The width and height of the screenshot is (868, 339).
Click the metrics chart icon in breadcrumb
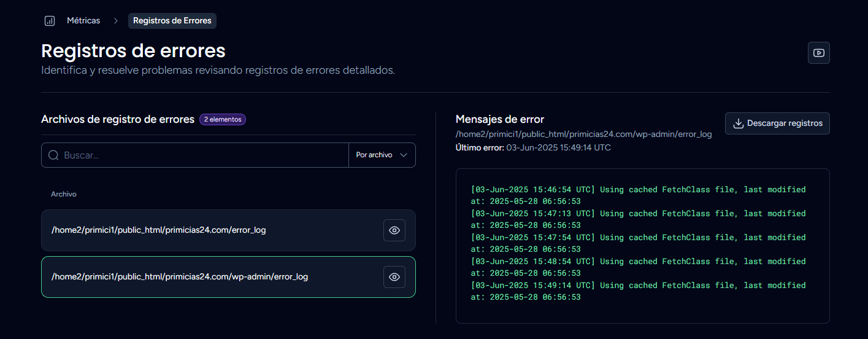point(50,21)
